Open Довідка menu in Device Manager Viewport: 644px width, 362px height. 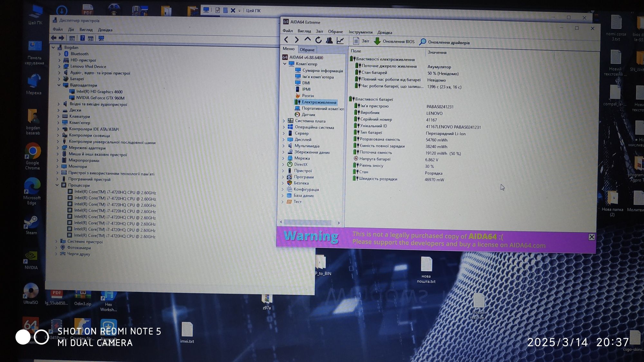(105, 30)
